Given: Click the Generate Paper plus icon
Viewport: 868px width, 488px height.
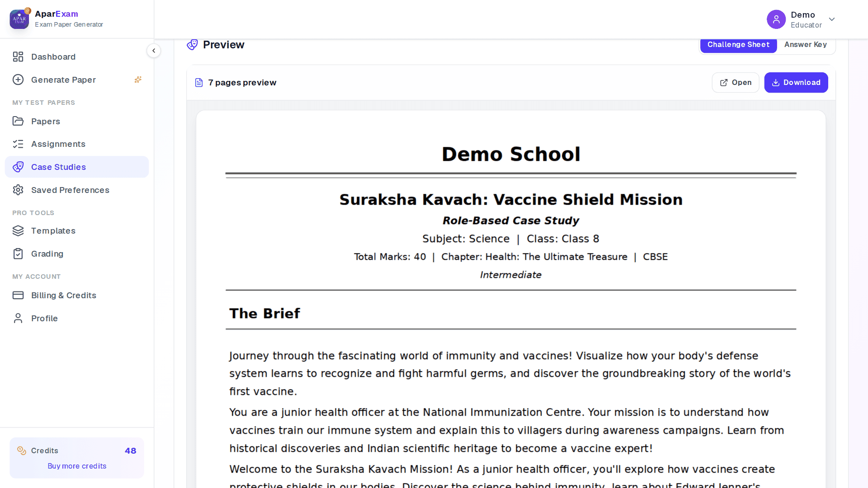Looking at the screenshot, I should [x=18, y=80].
